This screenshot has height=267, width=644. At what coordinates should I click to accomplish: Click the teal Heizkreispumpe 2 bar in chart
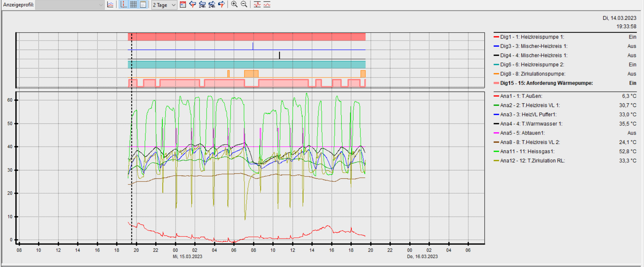click(x=247, y=65)
